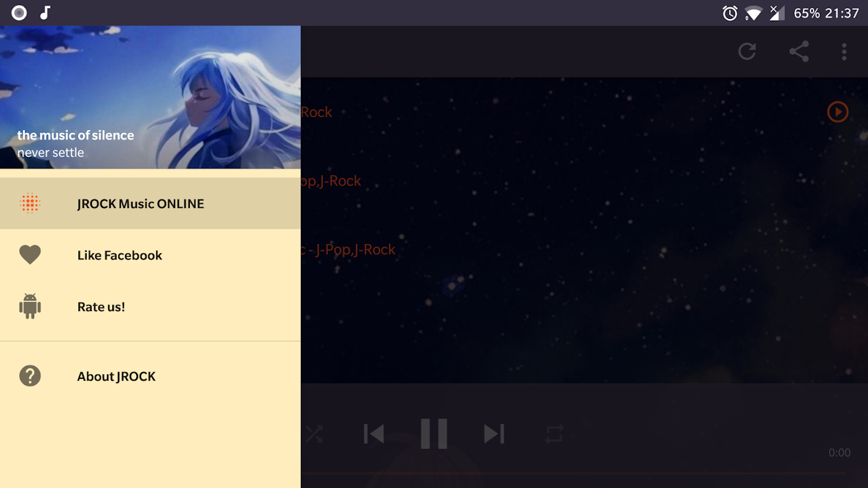Open the three-dot overflow menu

click(844, 51)
